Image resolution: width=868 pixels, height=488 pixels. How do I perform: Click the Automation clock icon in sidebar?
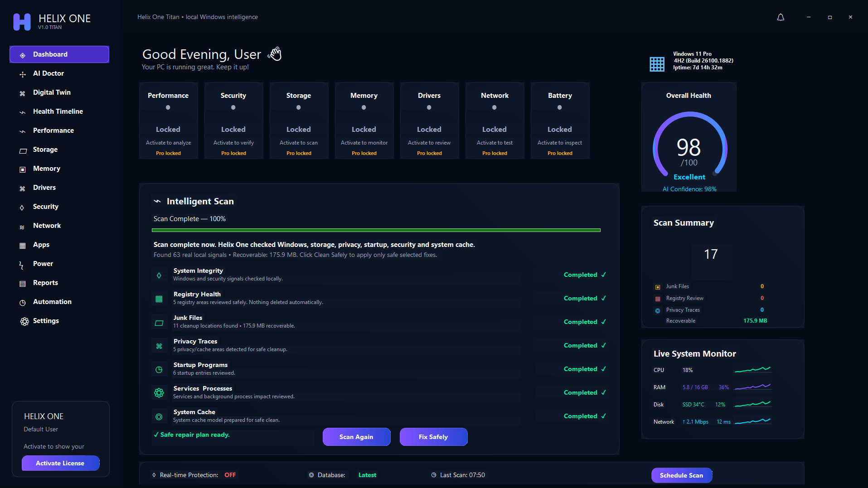[23, 302]
